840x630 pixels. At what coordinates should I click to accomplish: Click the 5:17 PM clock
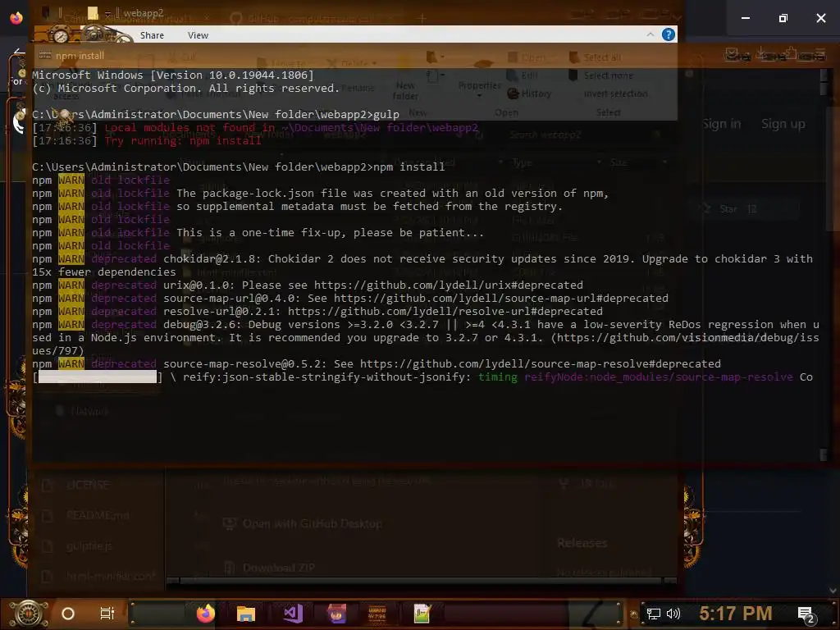pos(736,614)
